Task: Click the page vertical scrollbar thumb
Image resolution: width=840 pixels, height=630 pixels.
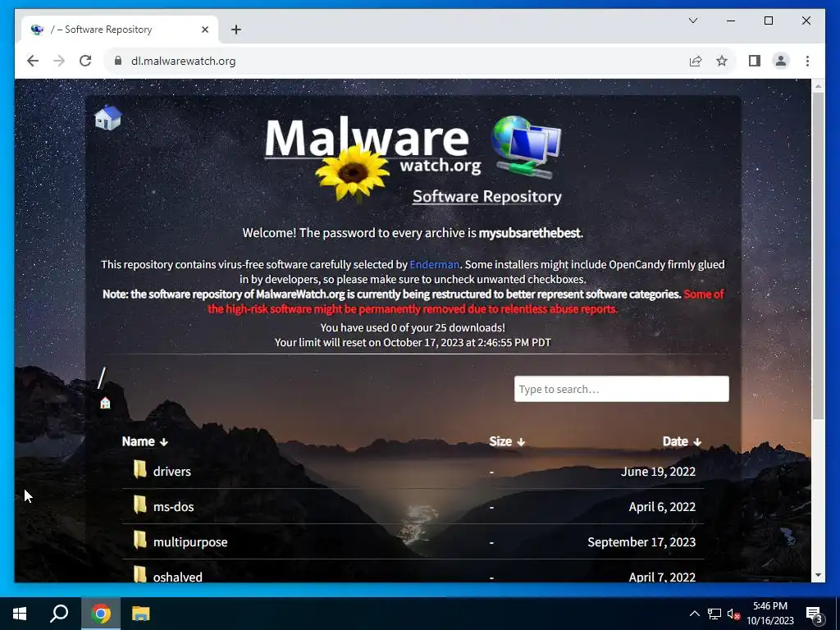Action: point(818,256)
